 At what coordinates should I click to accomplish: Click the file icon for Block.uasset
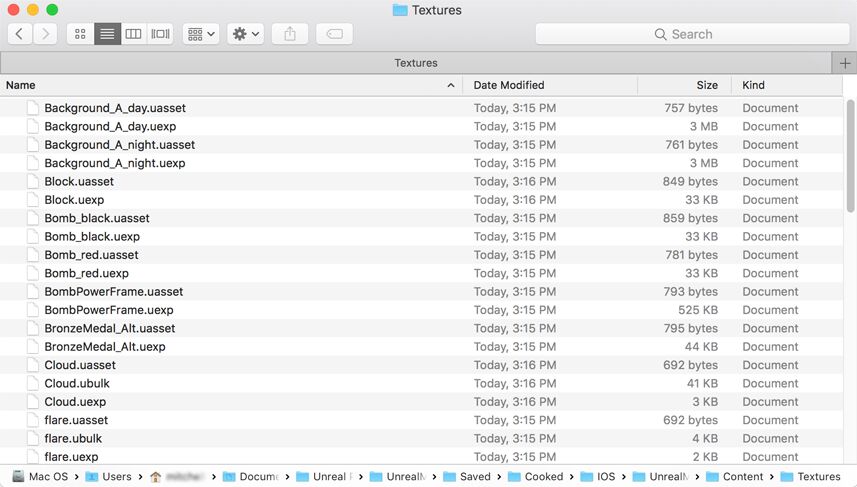click(33, 182)
